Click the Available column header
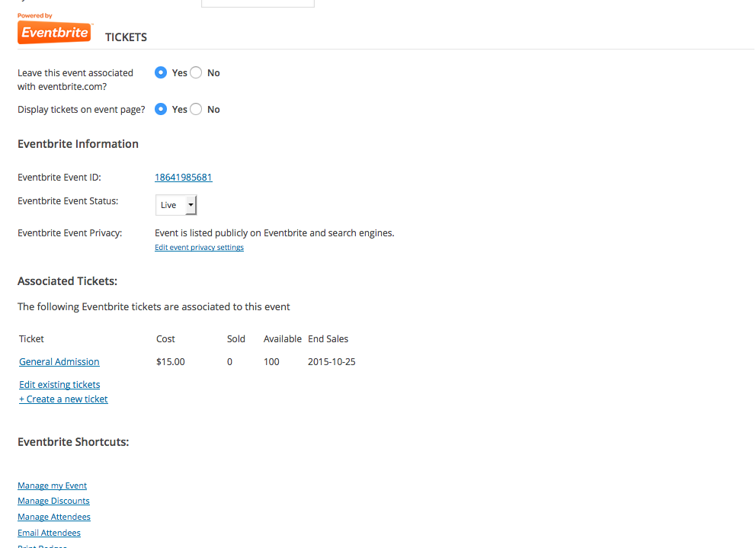The height and width of the screenshot is (548, 756). coord(283,339)
